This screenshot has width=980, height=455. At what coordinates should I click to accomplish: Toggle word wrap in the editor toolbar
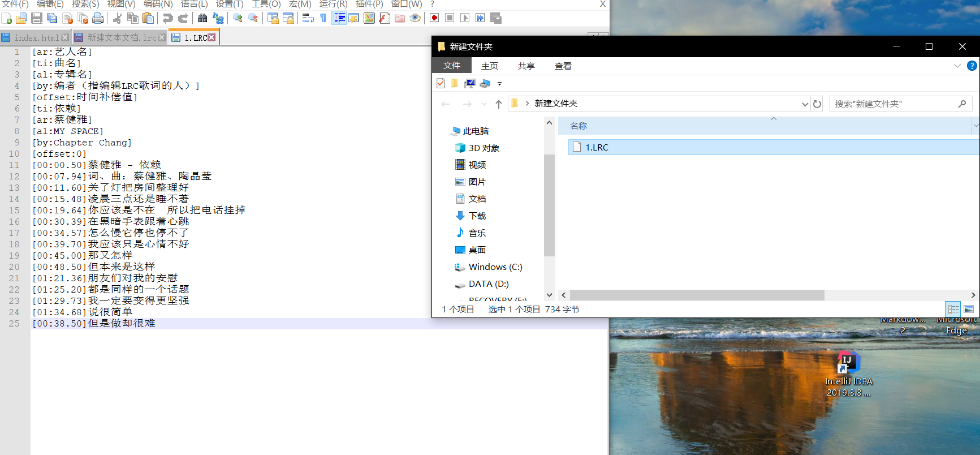coord(308,18)
